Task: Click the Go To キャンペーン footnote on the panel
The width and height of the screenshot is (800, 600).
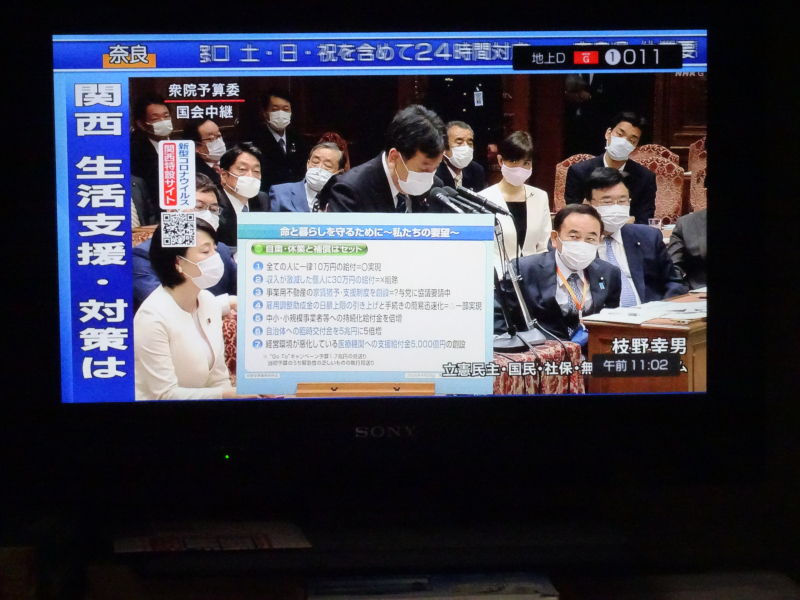Action: (x=319, y=359)
